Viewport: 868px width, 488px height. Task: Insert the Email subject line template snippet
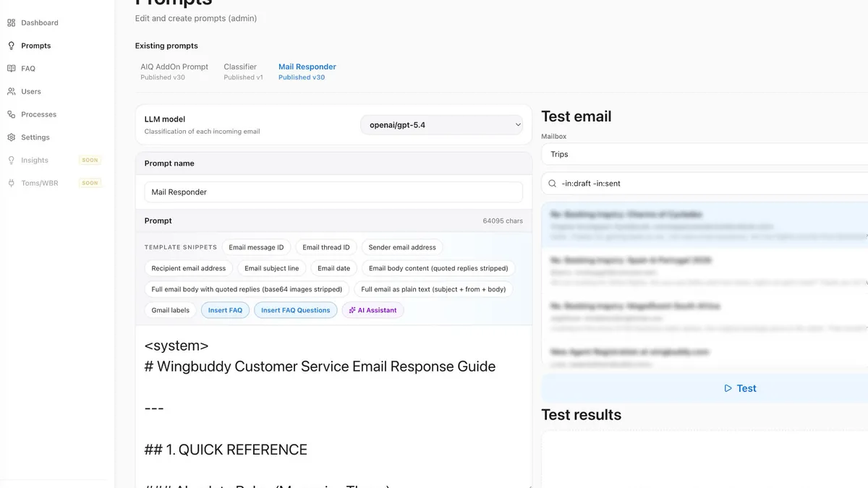[271, 267]
